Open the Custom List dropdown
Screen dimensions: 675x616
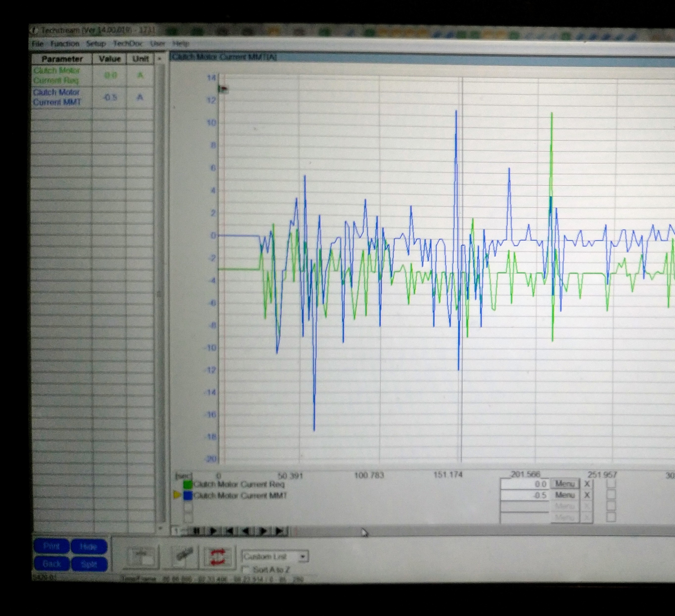pyautogui.click(x=302, y=557)
